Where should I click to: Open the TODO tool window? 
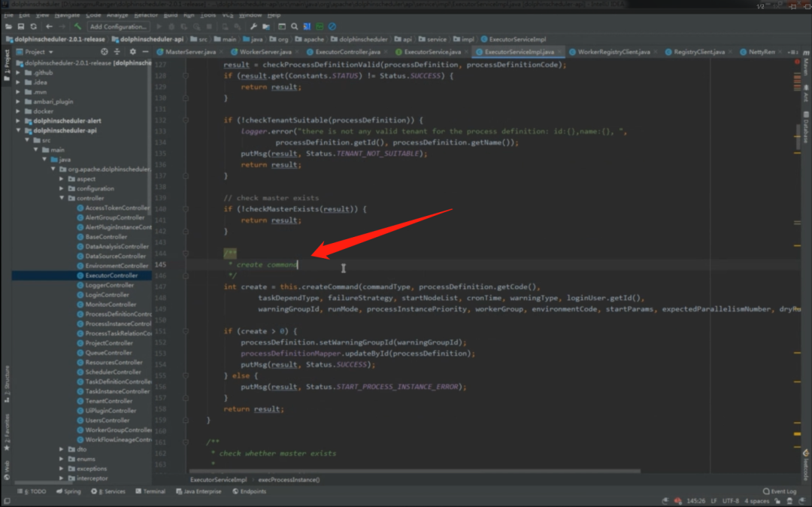pos(32,491)
